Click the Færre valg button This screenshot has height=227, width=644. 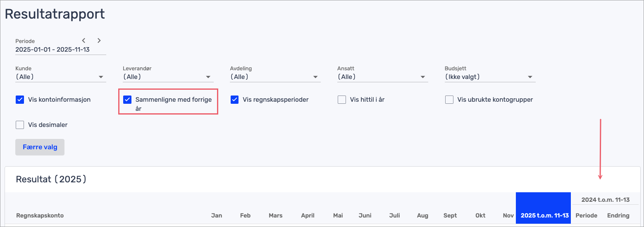(x=40, y=147)
